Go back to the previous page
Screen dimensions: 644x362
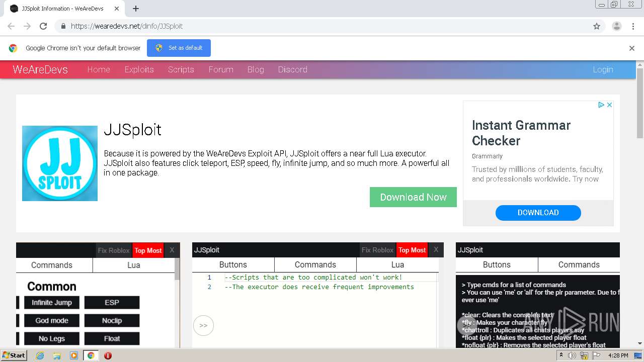pos(11,26)
